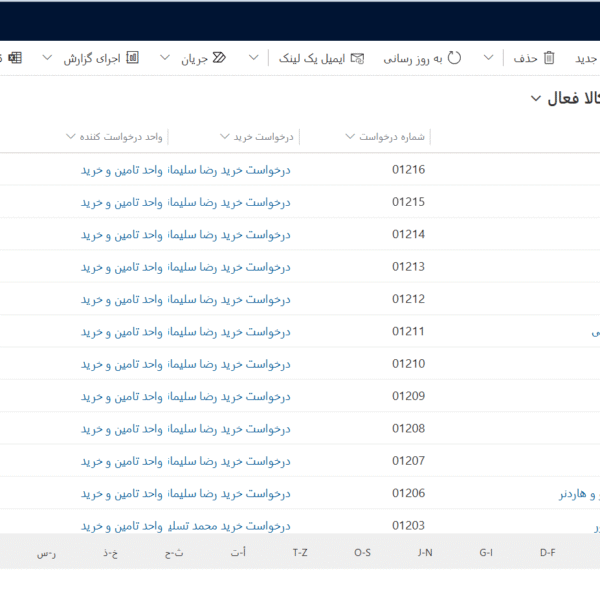
Task: Filter records by the T-Z index tab
Action: pos(300,552)
